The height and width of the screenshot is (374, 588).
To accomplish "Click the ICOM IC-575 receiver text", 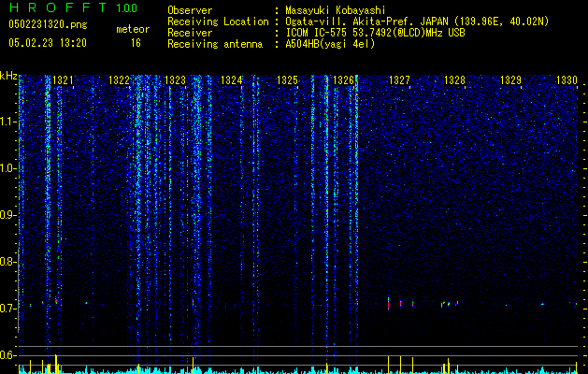I will coord(375,33).
